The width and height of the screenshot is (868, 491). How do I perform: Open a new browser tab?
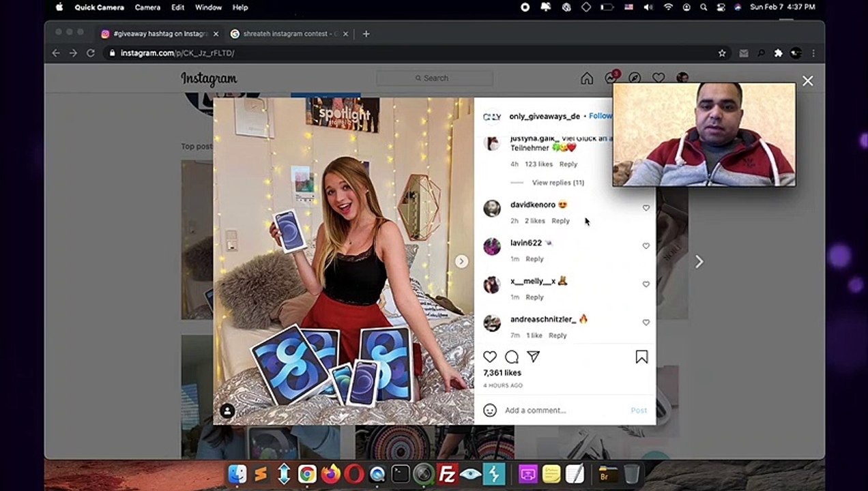coord(366,33)
